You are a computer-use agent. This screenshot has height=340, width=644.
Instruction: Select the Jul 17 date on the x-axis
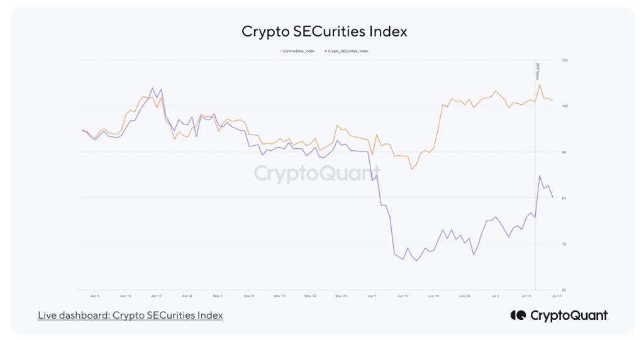(557, 295)
